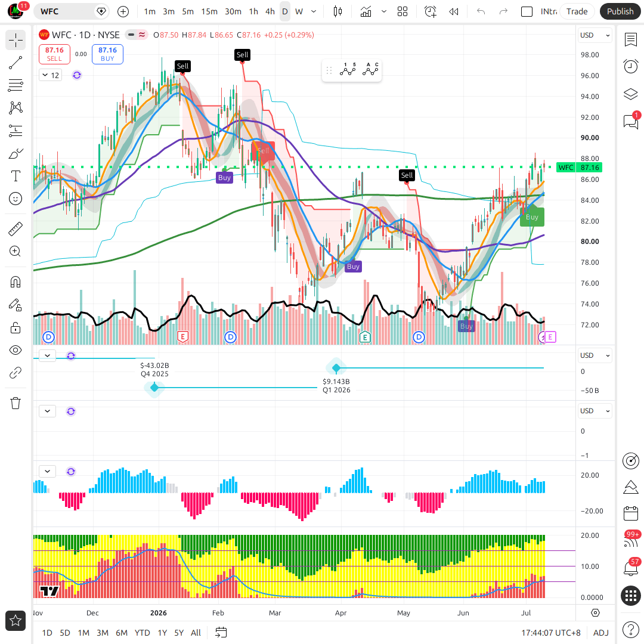Select the ruler measure tool
The width and height of the screenshot is (644, 644).
[16, 229]
